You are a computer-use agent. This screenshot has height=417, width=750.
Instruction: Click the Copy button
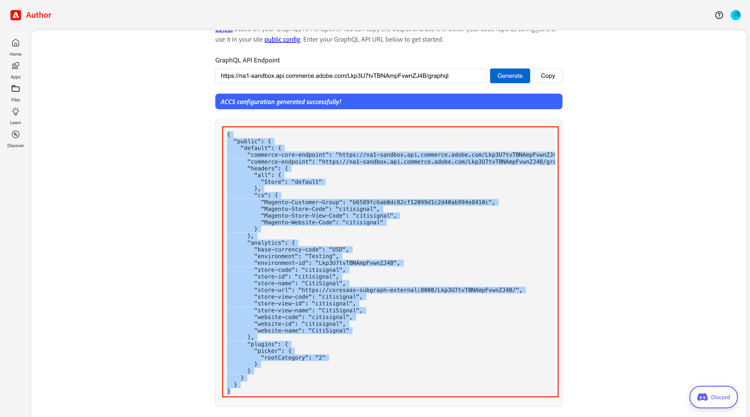[548, 76]
